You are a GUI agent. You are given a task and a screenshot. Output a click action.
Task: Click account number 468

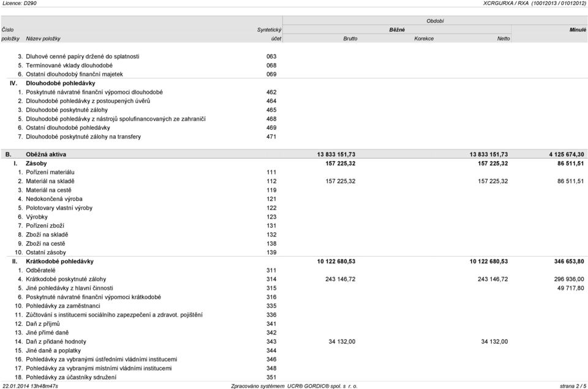271,119
